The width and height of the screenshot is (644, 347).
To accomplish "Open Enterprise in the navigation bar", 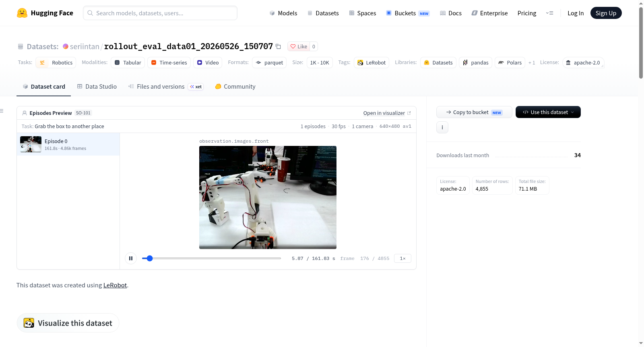I will [x=490, y=13].
